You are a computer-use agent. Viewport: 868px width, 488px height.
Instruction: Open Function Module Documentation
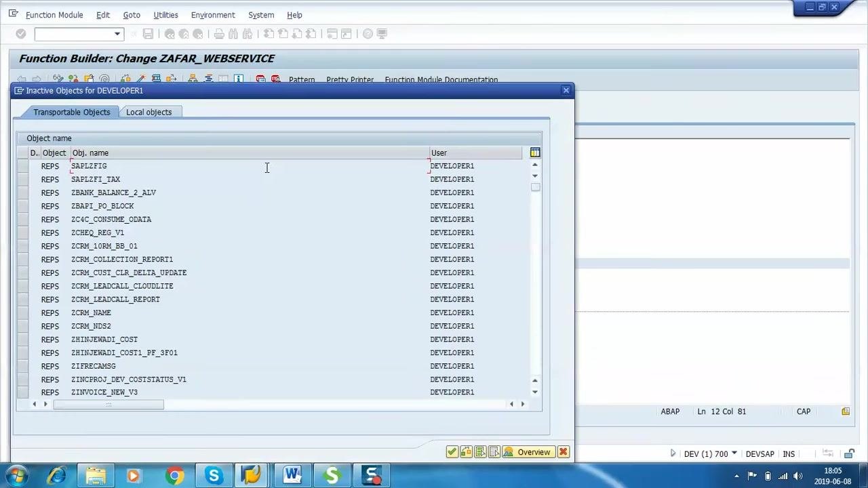click(441, 80)
